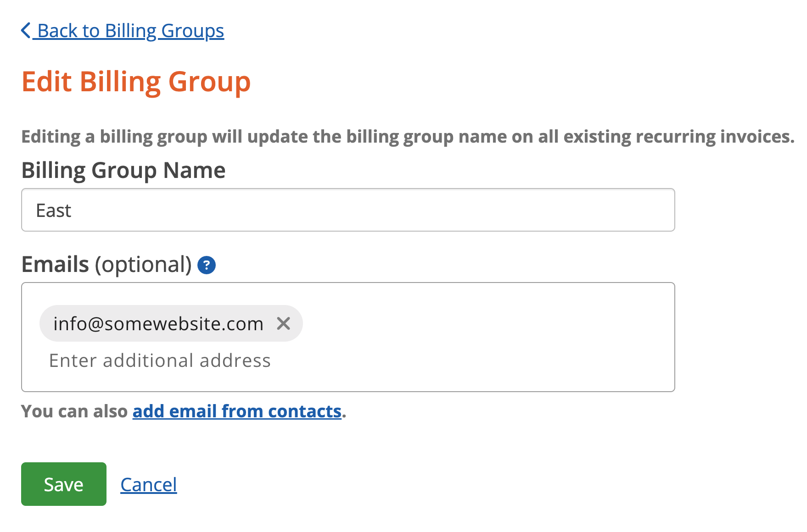
Task: Select the info@somewebsite.com email chip text
Action: coord(158,324)
